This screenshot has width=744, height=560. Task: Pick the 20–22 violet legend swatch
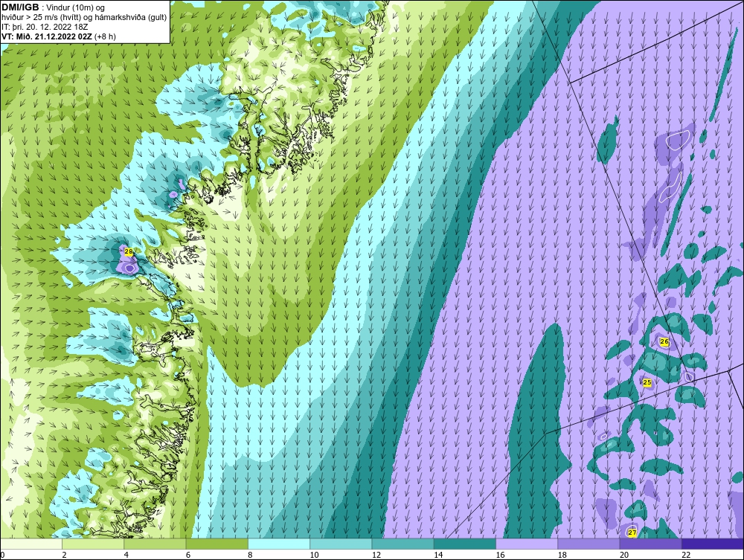point(650,544)
